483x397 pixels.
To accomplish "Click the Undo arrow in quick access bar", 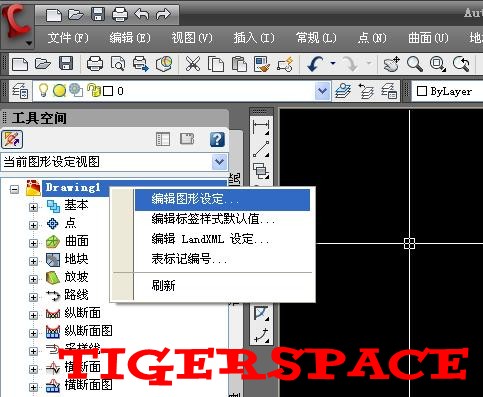I will (x=141, y=14).
